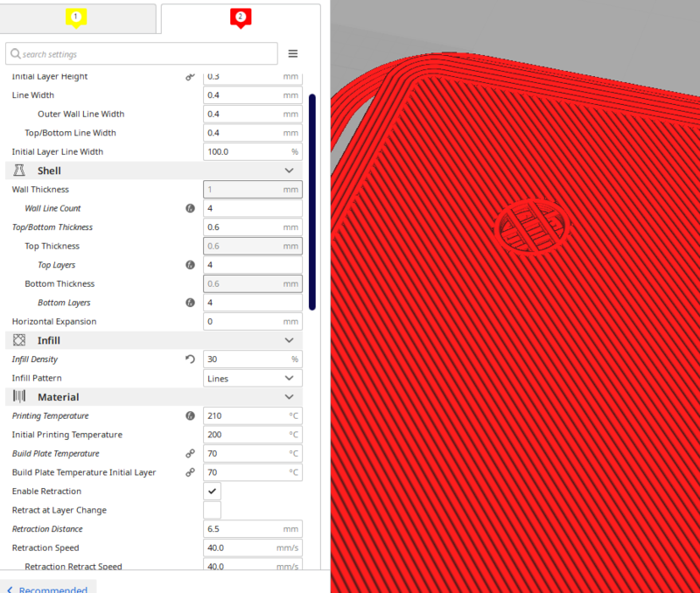Viewport: 700px width, 593px height.
Task: Edit the Printing Temperature value
Action: tap(253, 415)
